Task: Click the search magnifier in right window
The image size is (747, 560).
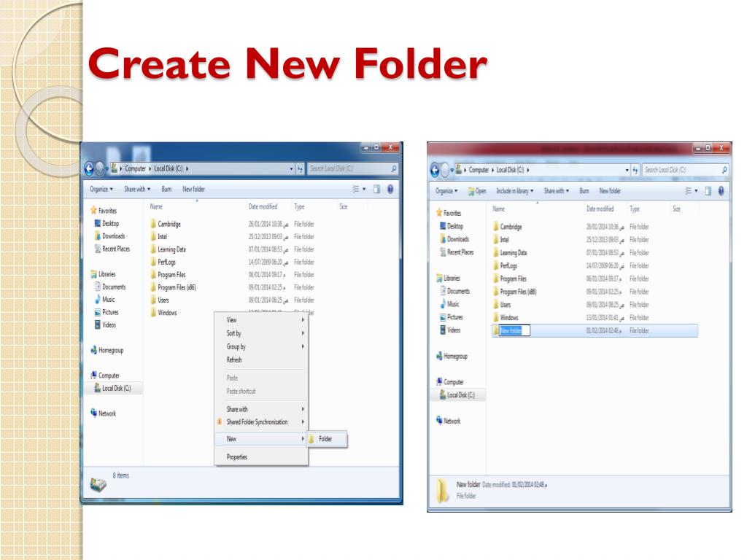Action: 724,170
